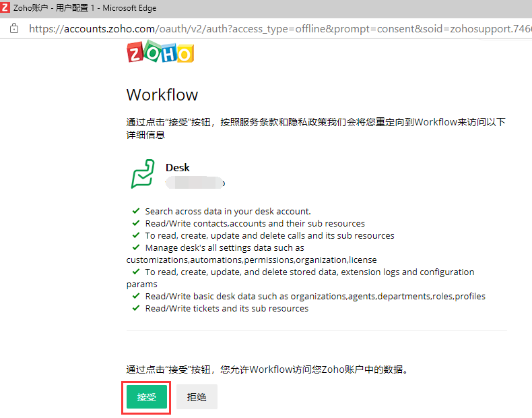Click the green Zoho Desk icon
The width and height of the screenshot is (532, 418).
pos(143,173)
